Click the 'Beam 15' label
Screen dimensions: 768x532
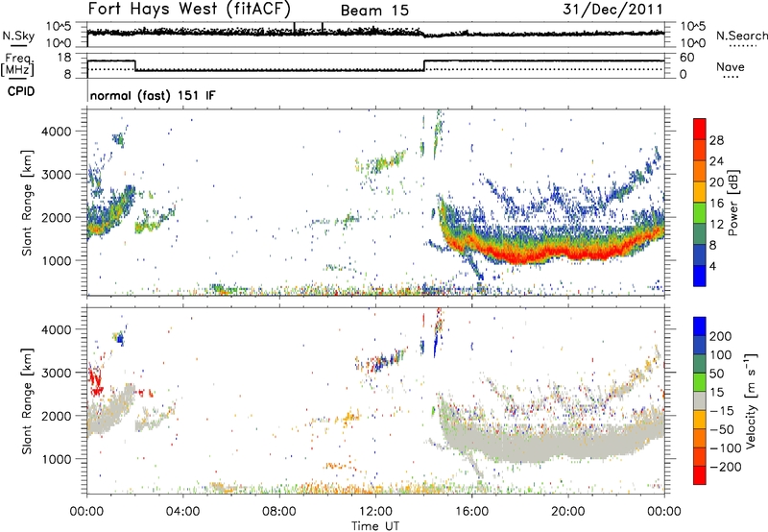374,11
